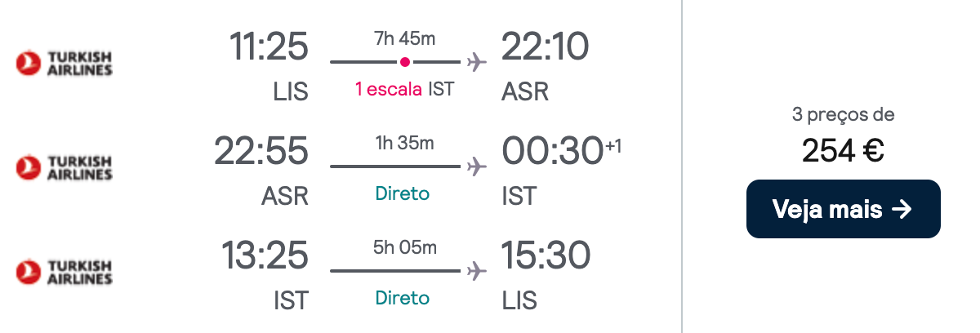This screenshot has height=333, width=980.
Task: Click the Veja mais button
Action: point(844,209)
